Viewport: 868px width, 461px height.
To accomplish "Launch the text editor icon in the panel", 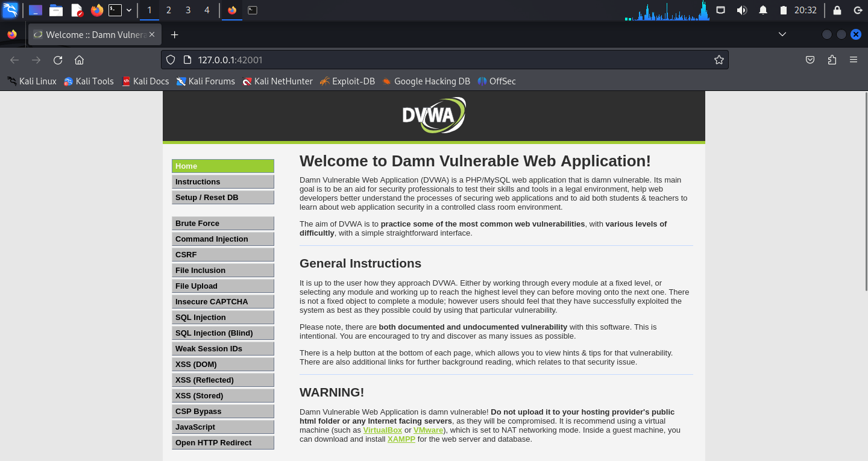I will click(x=77, y=10).
